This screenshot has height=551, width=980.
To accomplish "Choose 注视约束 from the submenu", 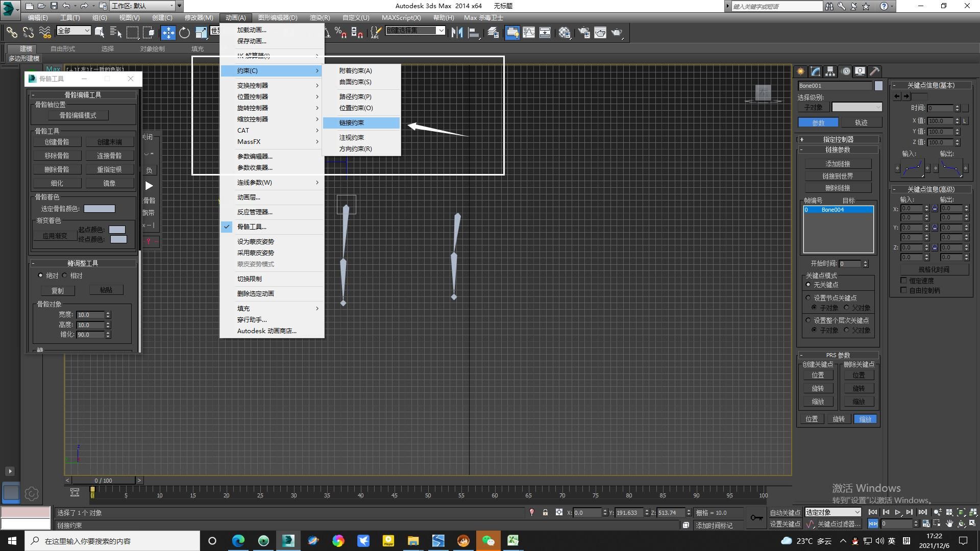I will coord(361,138).
